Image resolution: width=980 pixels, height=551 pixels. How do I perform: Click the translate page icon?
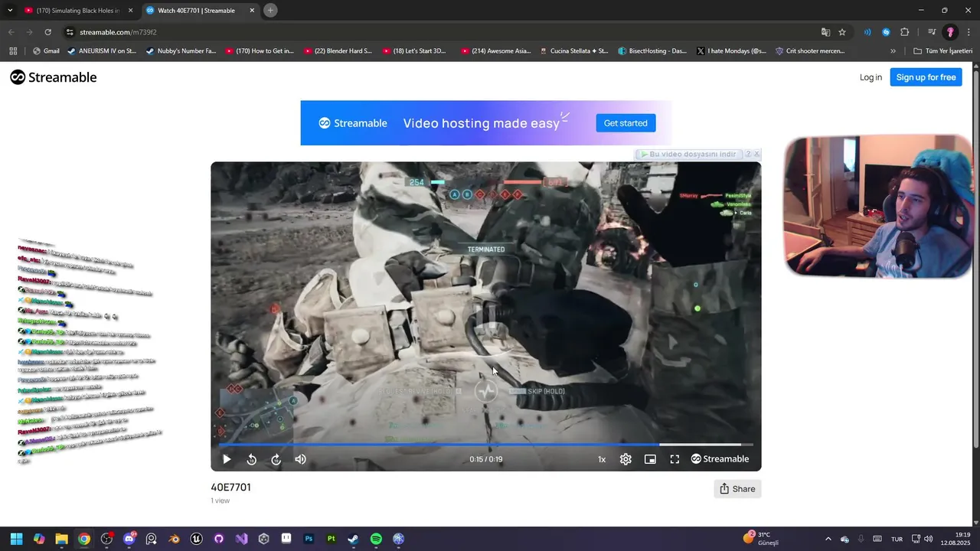(825, 32)
